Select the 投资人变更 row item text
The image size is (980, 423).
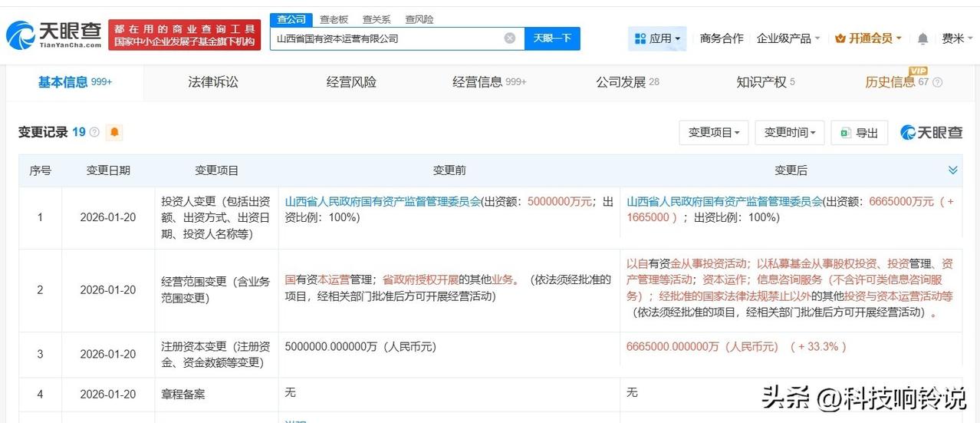tap(216, 217)
